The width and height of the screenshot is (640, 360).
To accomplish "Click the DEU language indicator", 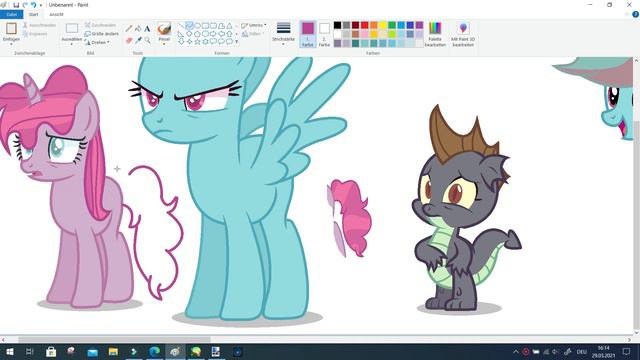I will [x=582, y=351].
